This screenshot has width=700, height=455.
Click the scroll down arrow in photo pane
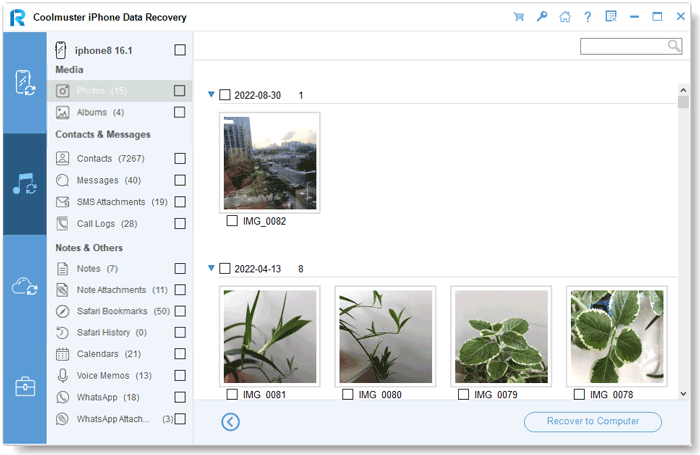683,394
